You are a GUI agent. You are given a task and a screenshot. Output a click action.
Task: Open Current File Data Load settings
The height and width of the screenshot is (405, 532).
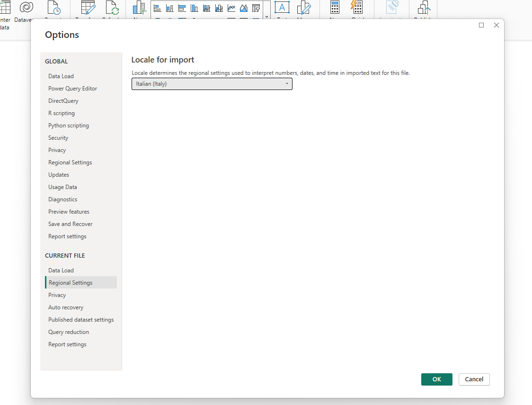(x=61, y=270)
